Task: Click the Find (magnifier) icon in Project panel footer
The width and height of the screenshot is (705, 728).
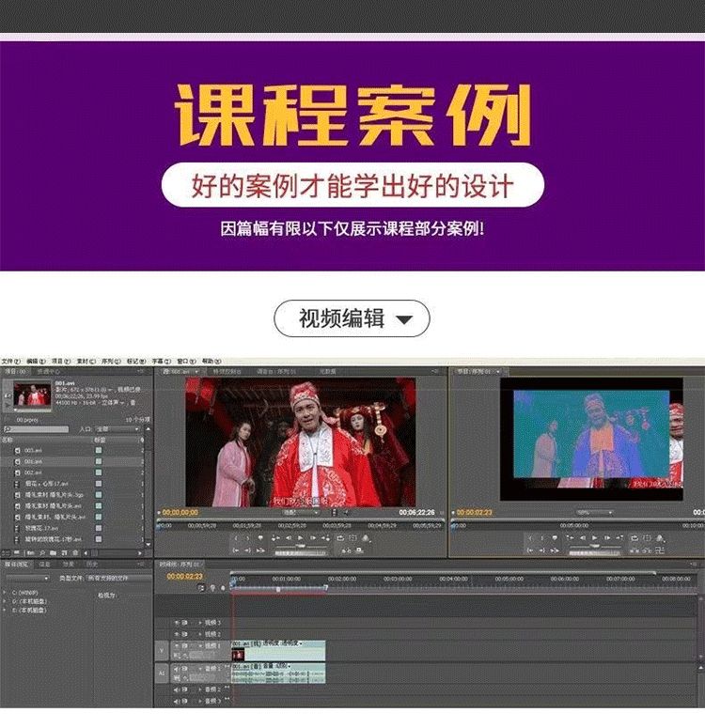Action: click(41, 553)
